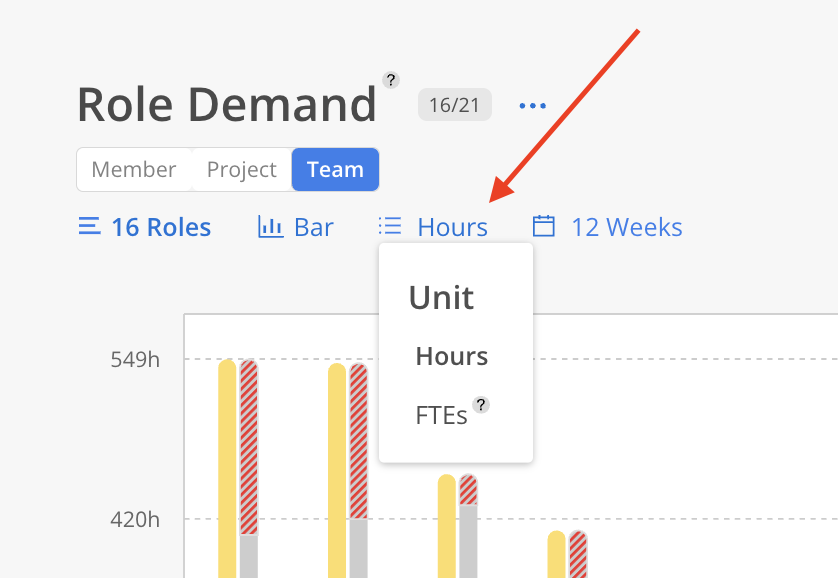Click the first yellow bar in chart
The height and width of the screenshot is (578, 838).
[227, 468]
